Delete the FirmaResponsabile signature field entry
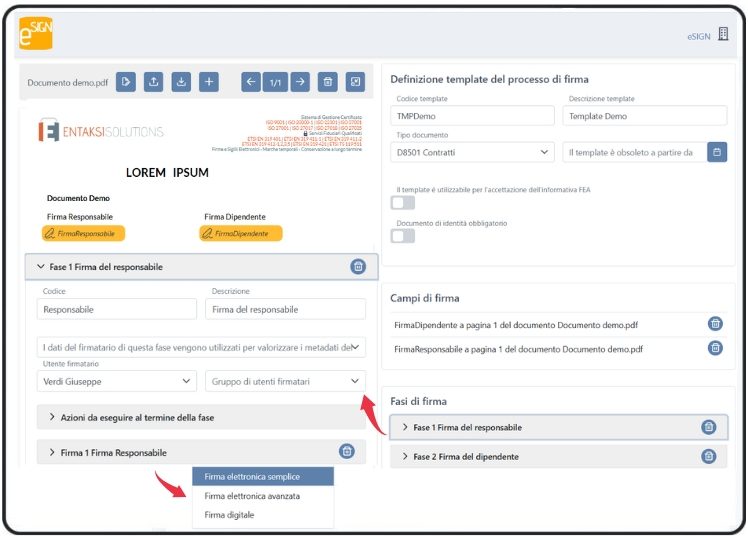Viewport: 748px width, 540px height. [x=715, y=348]
